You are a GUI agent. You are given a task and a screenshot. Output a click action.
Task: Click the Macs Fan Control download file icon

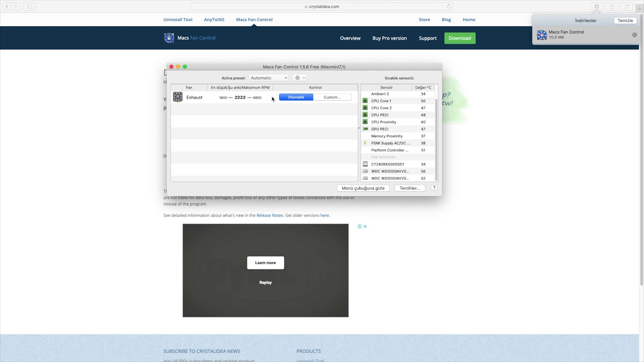click(542, 35)
